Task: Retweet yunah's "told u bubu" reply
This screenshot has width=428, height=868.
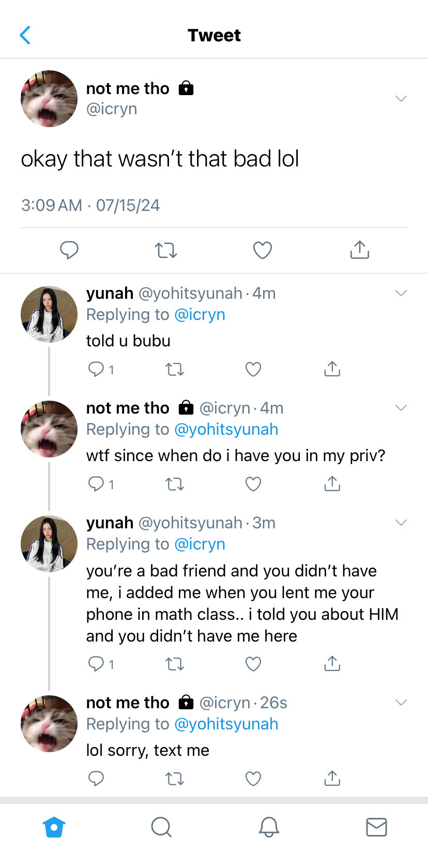Action: click(x=175, y=369)
